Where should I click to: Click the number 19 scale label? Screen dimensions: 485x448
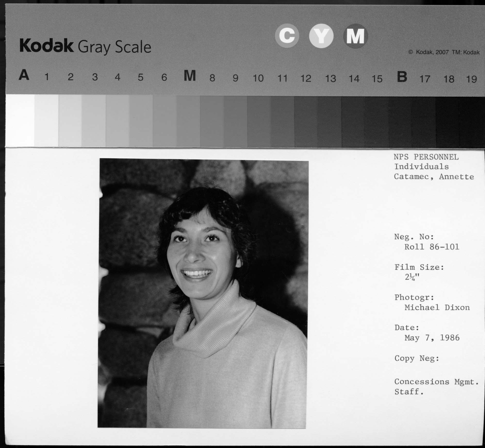[472, 79]
